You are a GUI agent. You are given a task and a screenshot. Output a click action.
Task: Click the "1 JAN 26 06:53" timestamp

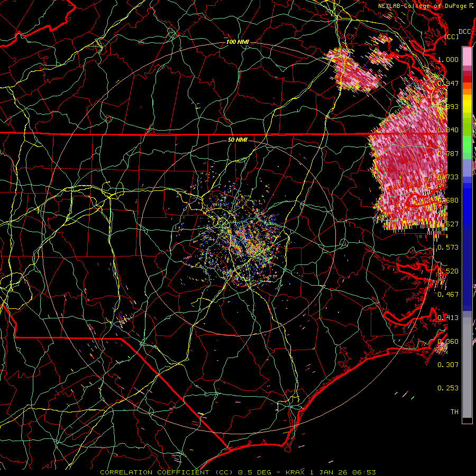coord(343,472)
